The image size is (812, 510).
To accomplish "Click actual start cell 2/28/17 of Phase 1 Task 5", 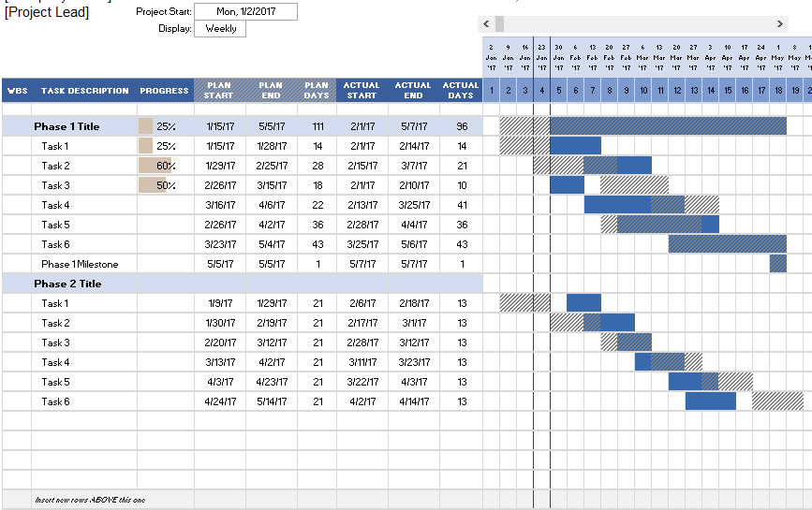I will (362, 225).
